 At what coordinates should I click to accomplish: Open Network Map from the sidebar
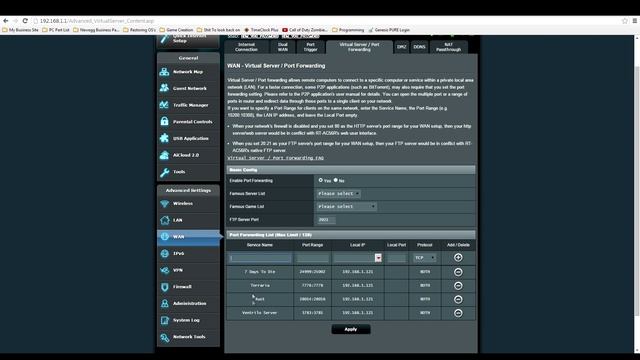(x=188, y=72)
